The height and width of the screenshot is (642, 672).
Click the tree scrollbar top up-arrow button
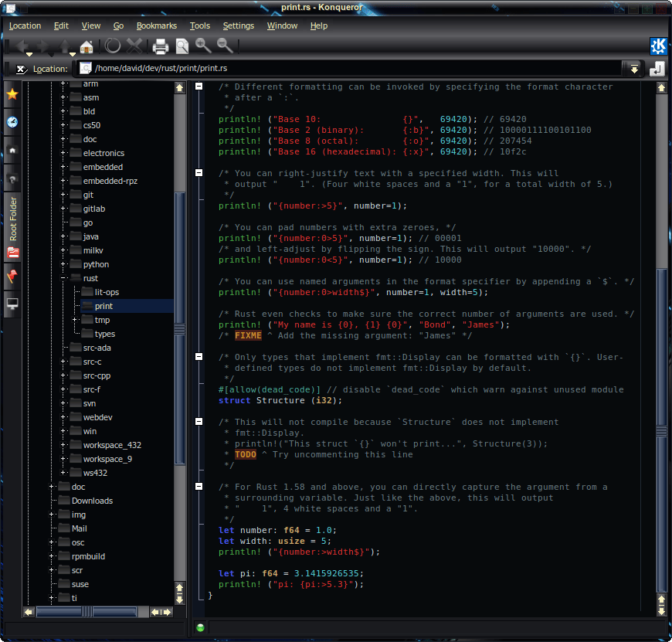coord(179,88)
